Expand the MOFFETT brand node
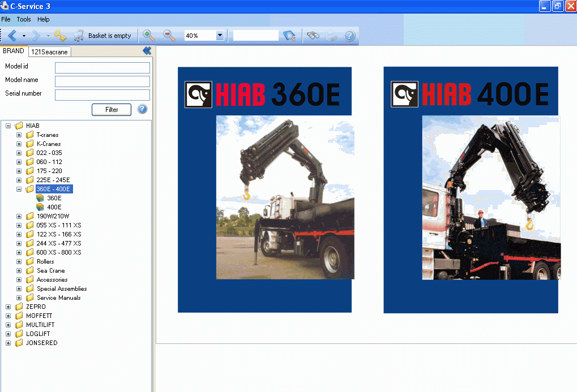Viewport: 577px width, 392px height. (8, 316)
